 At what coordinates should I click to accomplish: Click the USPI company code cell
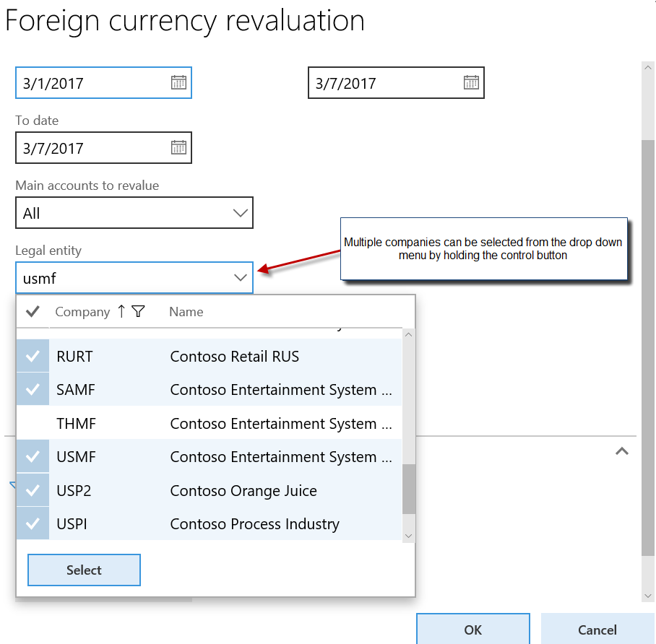(x=72, y=524)
